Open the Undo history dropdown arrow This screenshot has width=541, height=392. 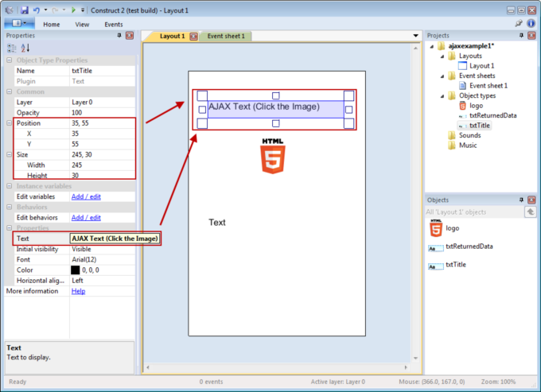coord(45,10)
